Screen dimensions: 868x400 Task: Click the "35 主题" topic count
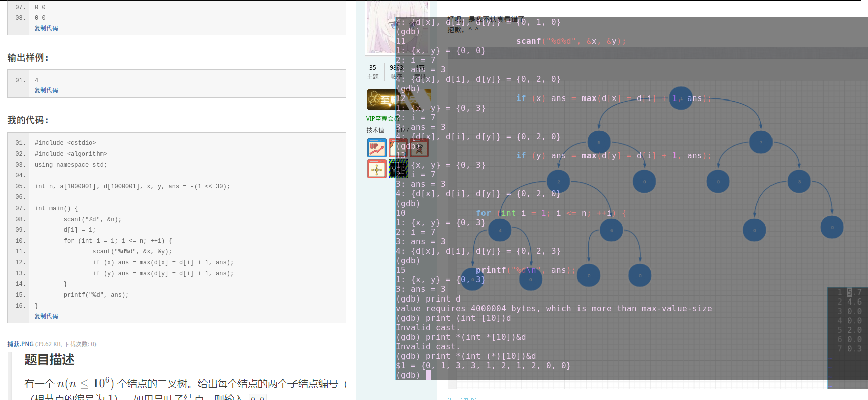pyautogui.click(x=373, y=72)
